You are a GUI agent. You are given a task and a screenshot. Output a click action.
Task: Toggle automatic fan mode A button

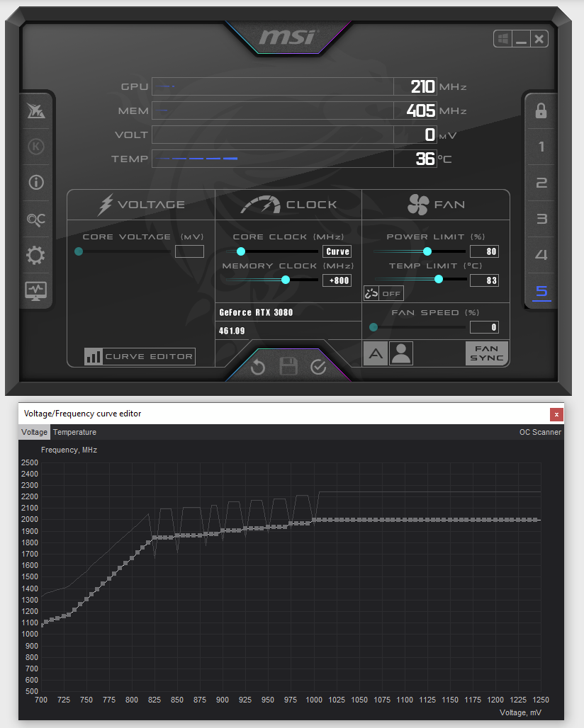376,354
